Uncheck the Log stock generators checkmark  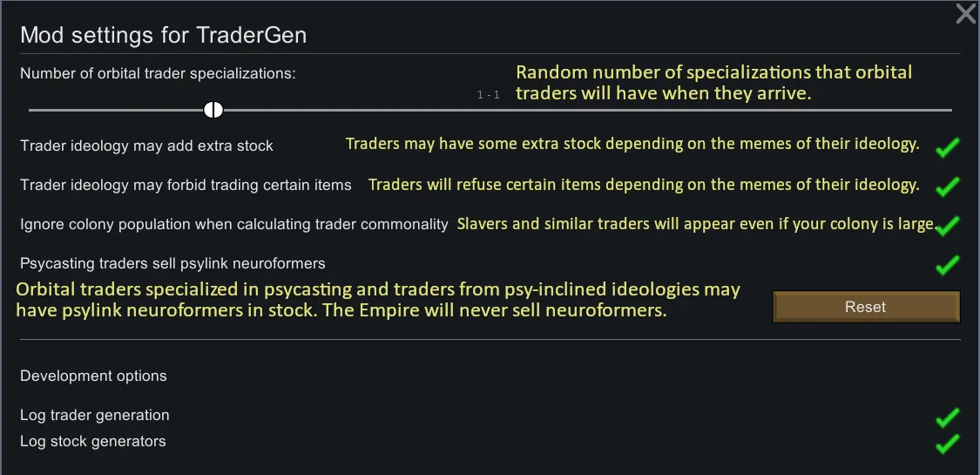947,443
